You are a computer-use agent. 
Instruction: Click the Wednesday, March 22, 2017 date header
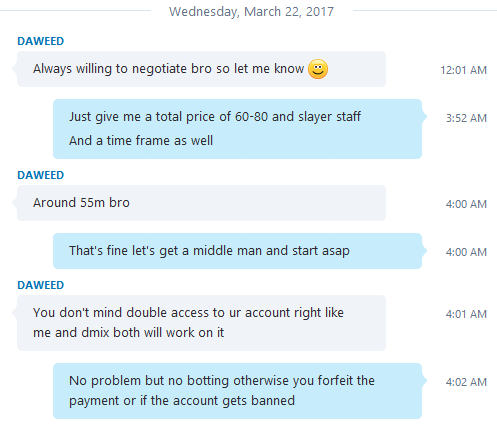coord(251,12)
